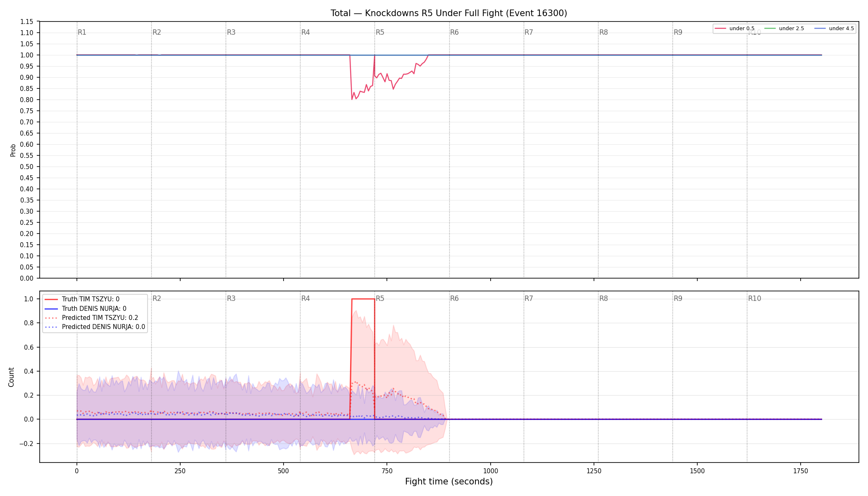Click the 0.00 tick on the Prob axis
Viewport: 868px width, 496px height.
27,279
